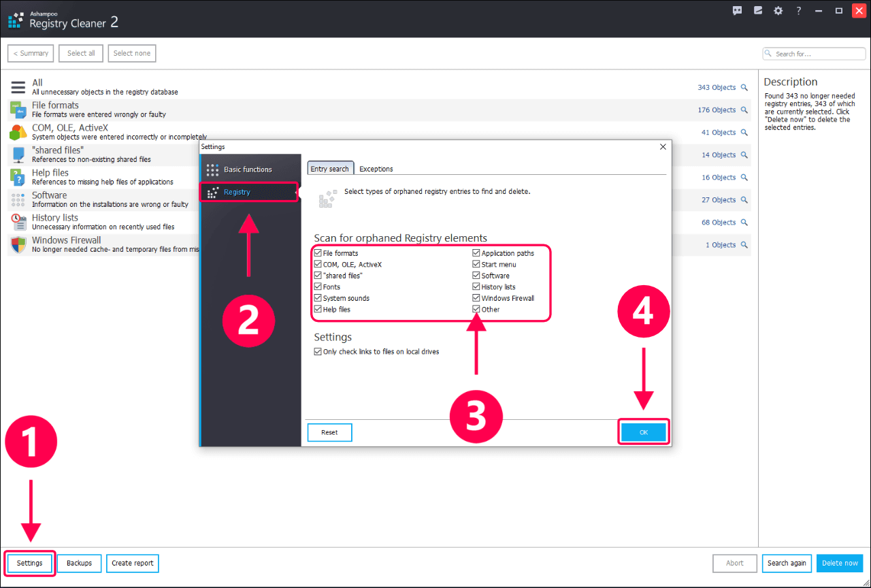The height and width of the screenshot is (588, 871).
Task: Click the question mark help icon
Action: point(799,11)
